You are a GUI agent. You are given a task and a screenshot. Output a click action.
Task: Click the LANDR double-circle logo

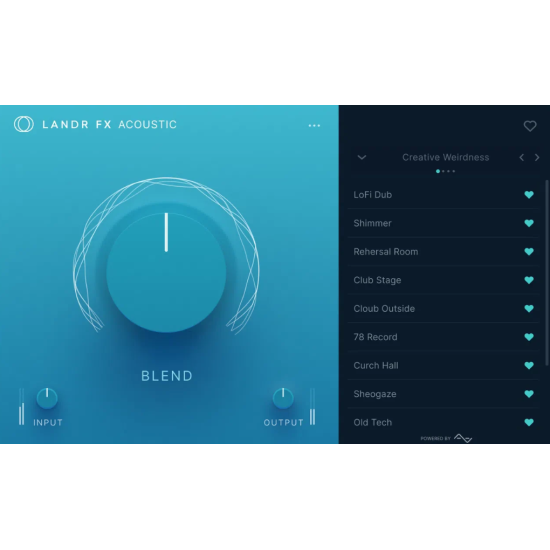click(x=24, y=124)
